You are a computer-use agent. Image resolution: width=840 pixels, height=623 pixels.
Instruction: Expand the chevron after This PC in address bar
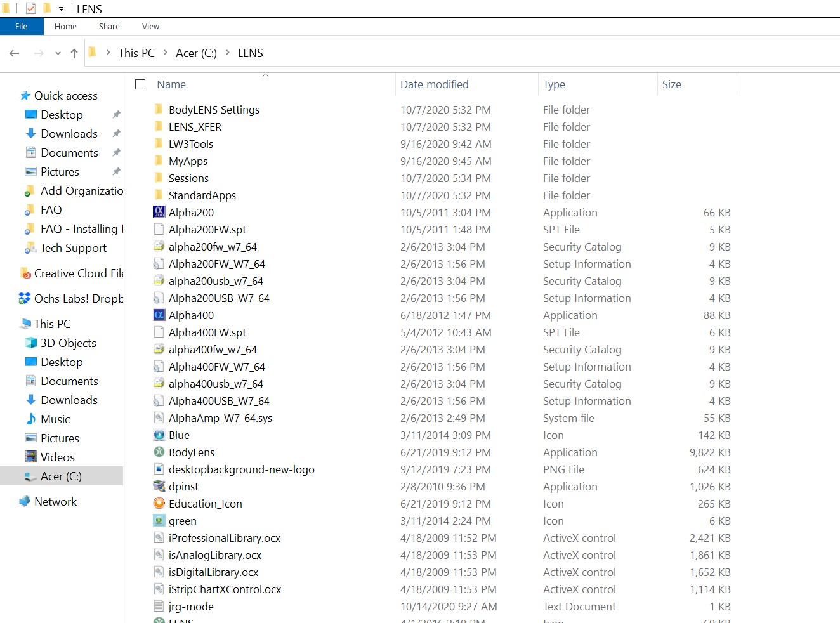pyautogui.click(x=166, y=53)
